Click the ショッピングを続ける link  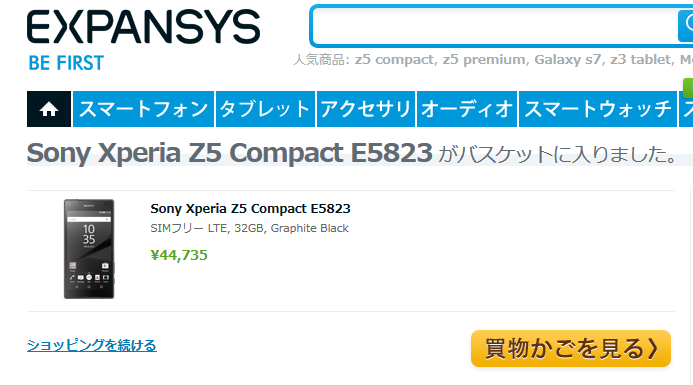pyautogui.click(x=91, y=345)
